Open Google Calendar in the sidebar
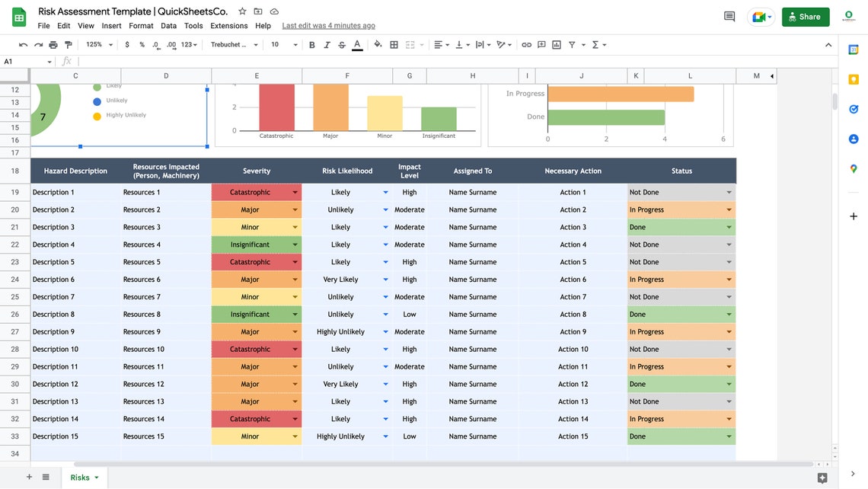The height and width of the screenshot is (489, 868). (x=854, y=49)
